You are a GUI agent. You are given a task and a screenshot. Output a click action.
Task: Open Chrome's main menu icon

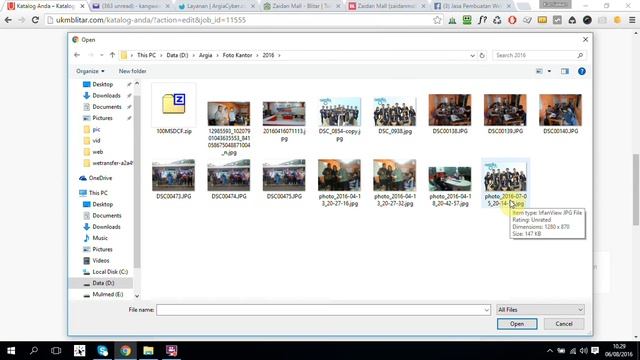pos(632,20)
